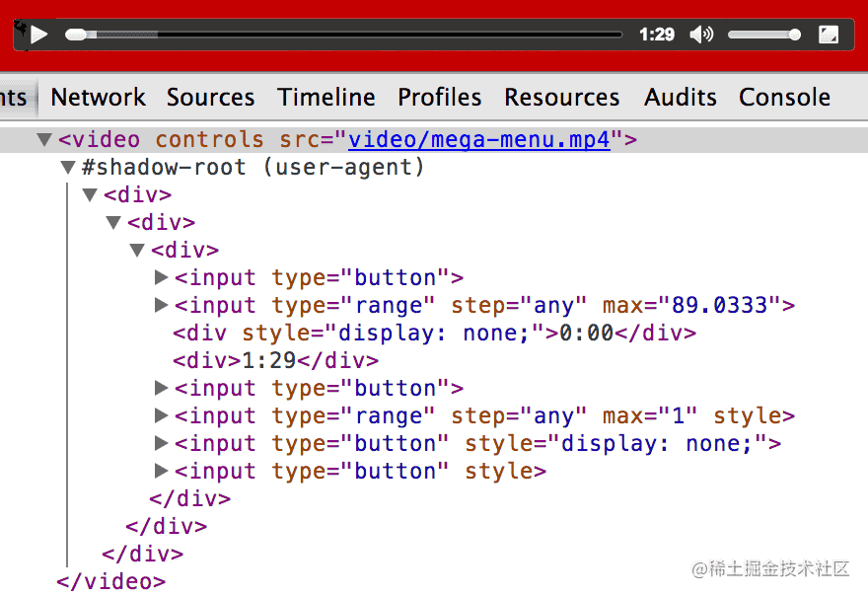Collapse the video element node

pos(44,139)
